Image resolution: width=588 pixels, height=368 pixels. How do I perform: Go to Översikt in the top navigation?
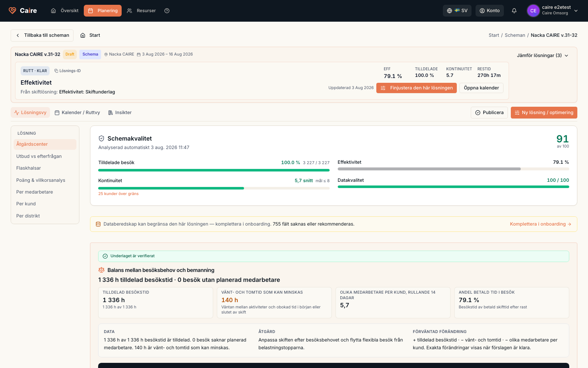65,11
